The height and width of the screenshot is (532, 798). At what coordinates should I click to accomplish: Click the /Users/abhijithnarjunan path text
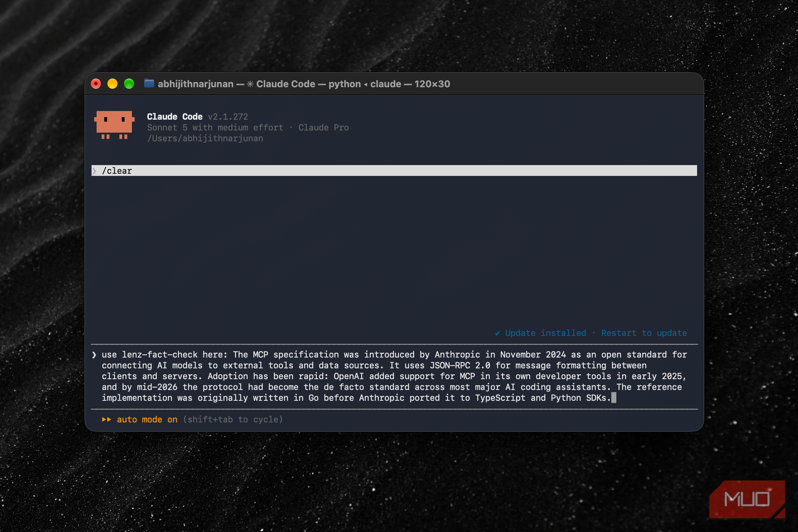point(205,138)
